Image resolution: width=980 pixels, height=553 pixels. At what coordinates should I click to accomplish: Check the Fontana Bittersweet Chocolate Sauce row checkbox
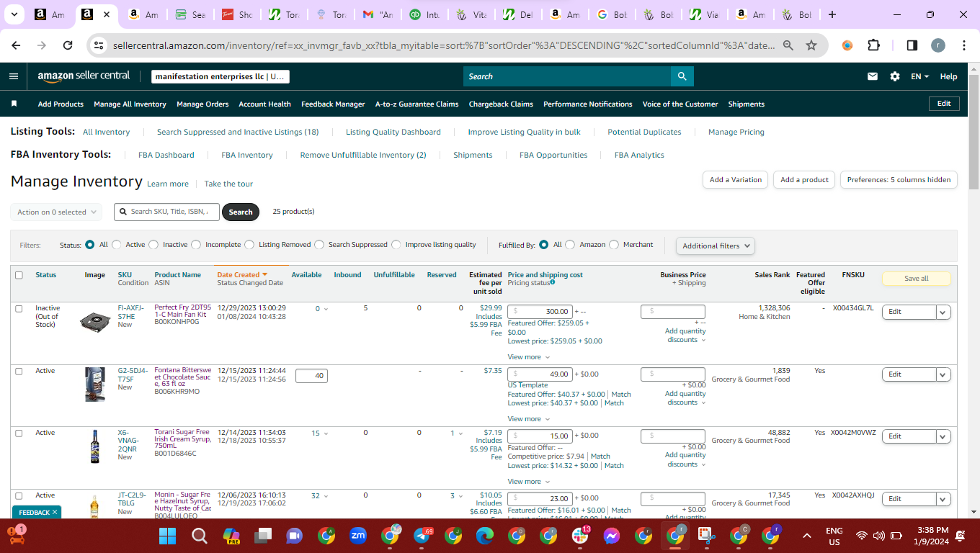click(x=19, y=371)
